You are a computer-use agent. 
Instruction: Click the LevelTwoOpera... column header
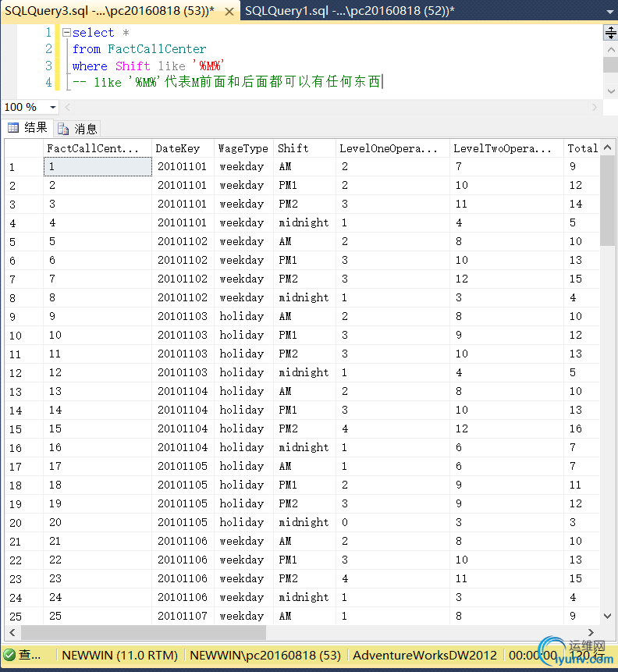pos(506,148)
